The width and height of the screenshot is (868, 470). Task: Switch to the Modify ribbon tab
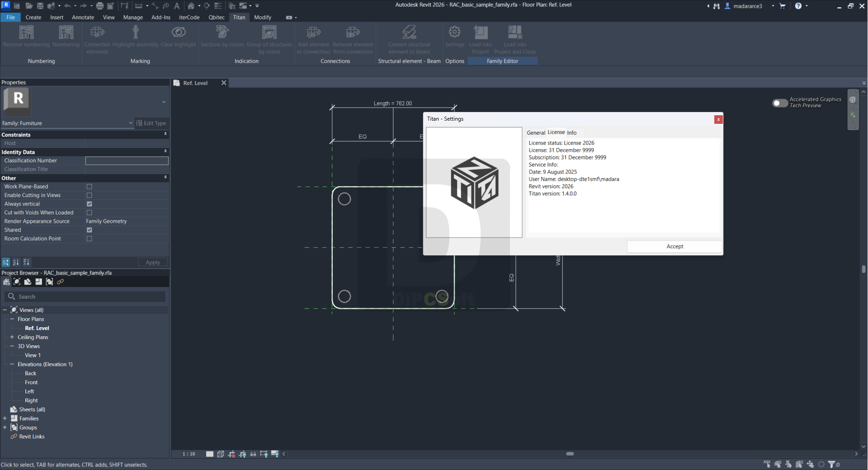coord(263,17)
